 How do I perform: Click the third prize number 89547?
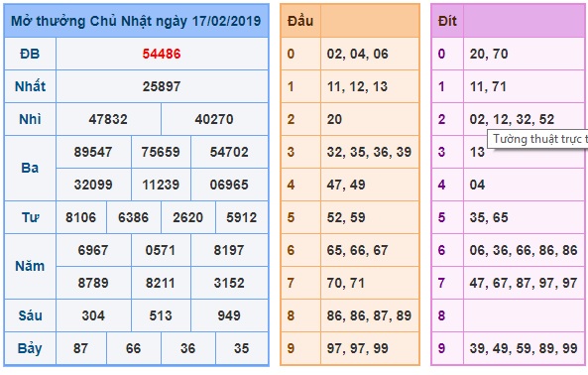(x=93, y=152)
